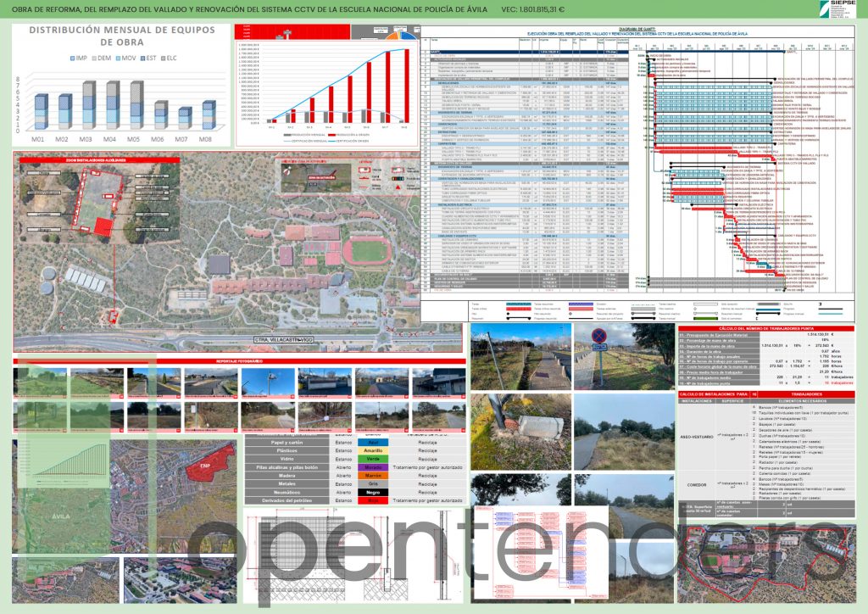Click the "ÁVILA" map label
The height and width of the screenshot is (614, 868).
click(61, 516)
